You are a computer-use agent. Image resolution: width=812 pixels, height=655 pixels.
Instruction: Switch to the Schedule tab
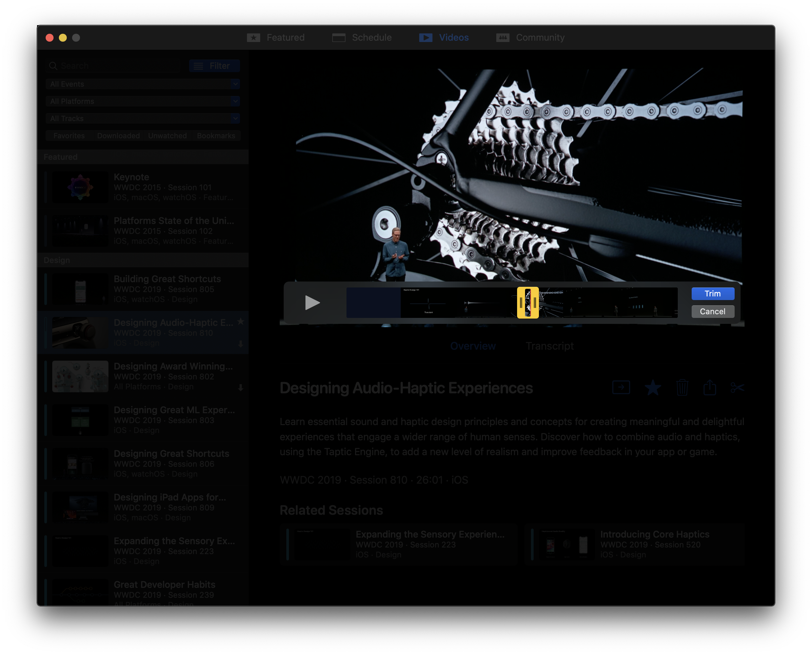click(x=362, y=38)
